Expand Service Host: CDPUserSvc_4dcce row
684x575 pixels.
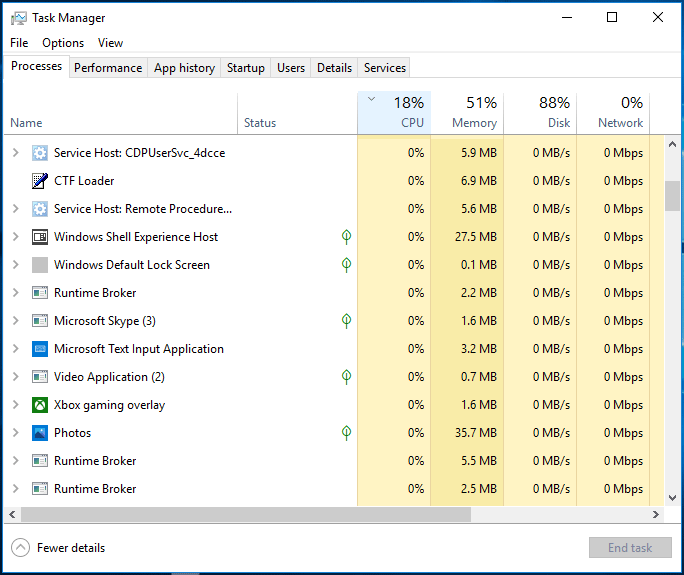16,153
